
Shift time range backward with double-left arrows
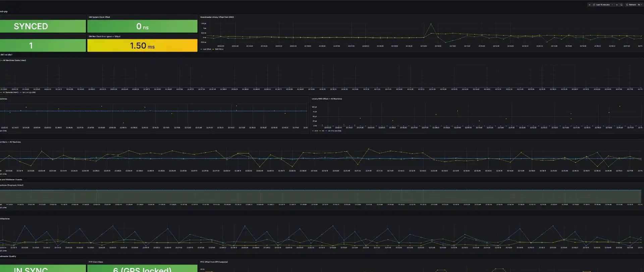[x=589, y=5]
